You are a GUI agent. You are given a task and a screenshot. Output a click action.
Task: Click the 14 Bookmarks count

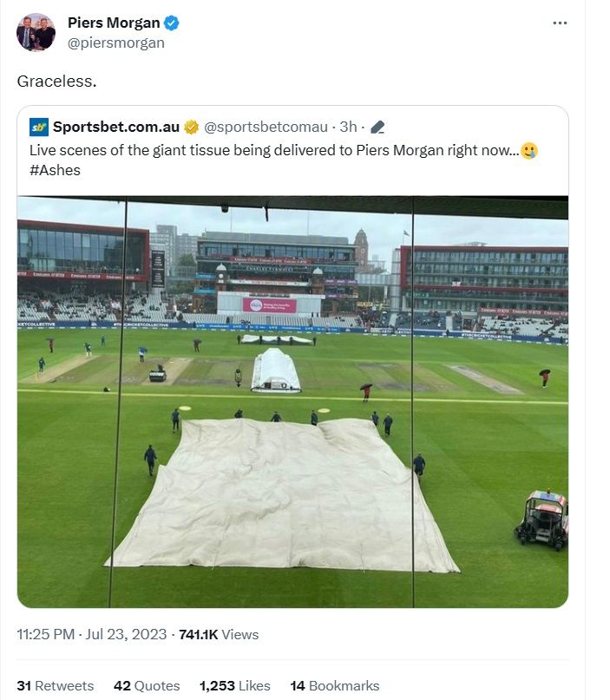[334, 685]
